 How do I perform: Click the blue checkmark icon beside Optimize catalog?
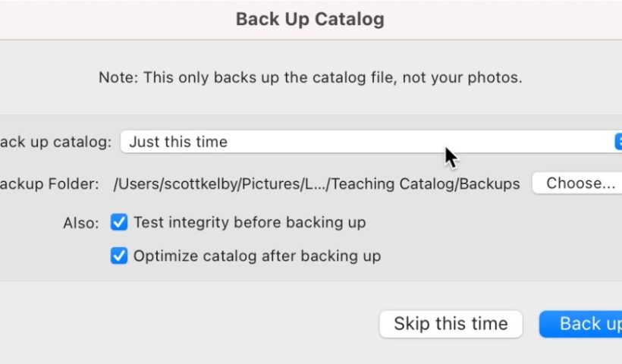pyautogui.click(x=119, y=256)
